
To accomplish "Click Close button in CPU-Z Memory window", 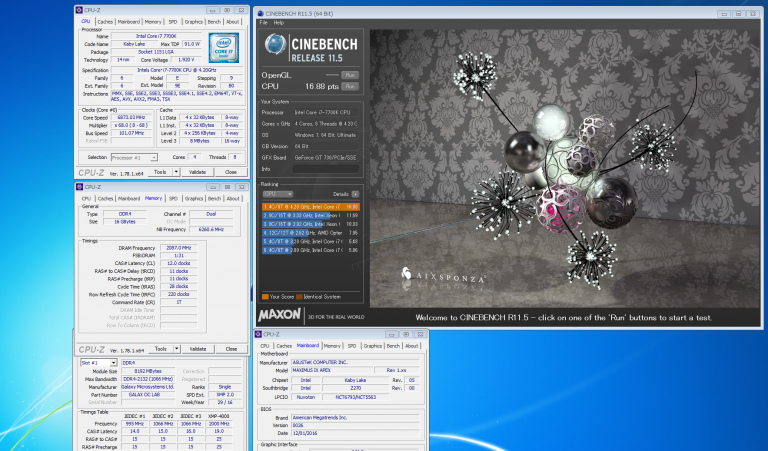I will pos(231,349).
